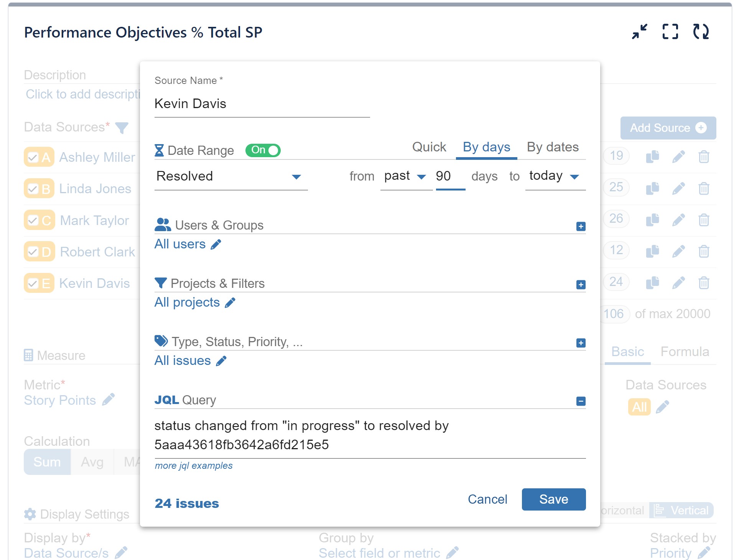739x560 pixels.
Task: Switch to the Formula tab
Action: (x=685, y=351)
